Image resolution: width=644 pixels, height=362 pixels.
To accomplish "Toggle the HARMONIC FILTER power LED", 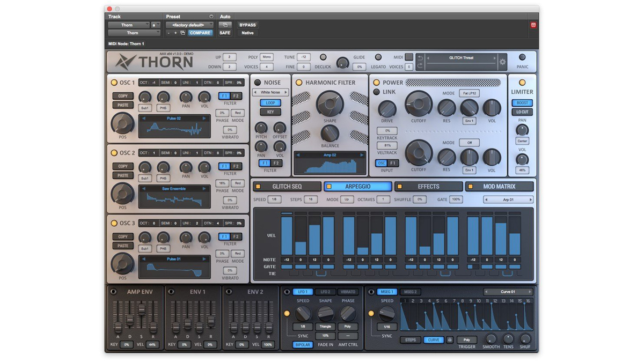I will coord(299,83).
